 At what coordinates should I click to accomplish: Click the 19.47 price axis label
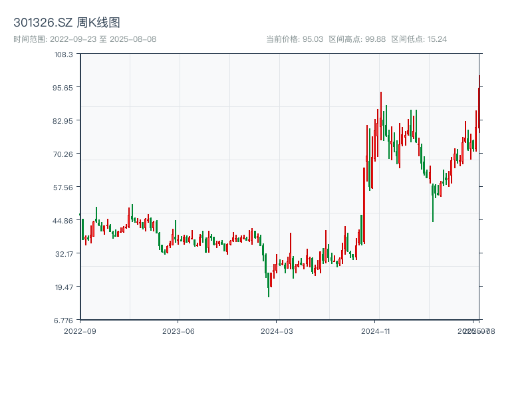tap(65, 287)
